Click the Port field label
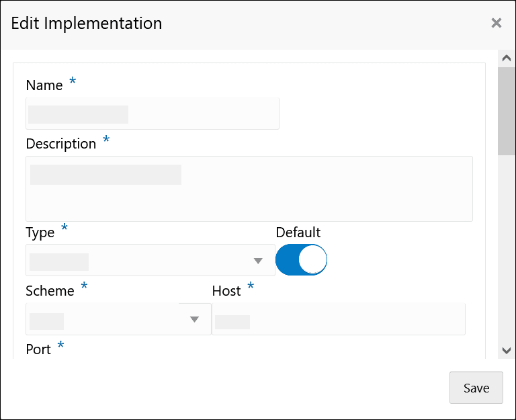Viewport: 516px width, 420px height. click(38, 349)
